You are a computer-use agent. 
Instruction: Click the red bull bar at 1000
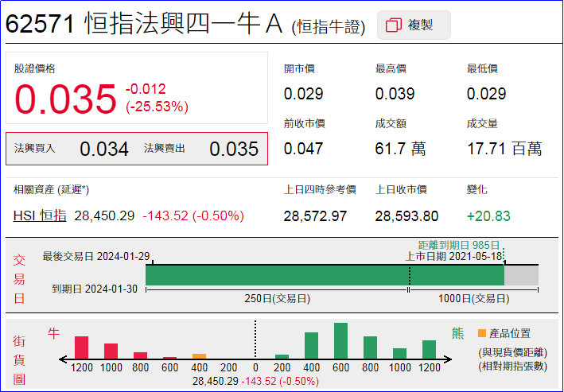tap(111, 351)
